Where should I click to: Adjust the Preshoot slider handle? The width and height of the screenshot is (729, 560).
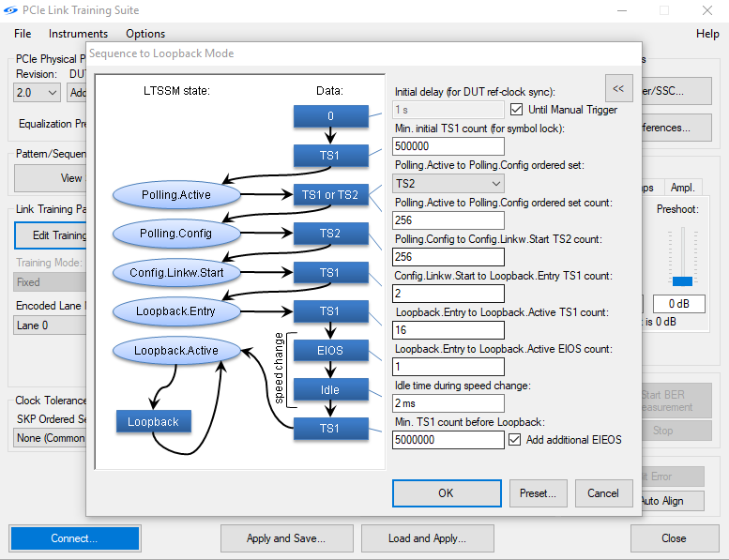coord(682,281)
